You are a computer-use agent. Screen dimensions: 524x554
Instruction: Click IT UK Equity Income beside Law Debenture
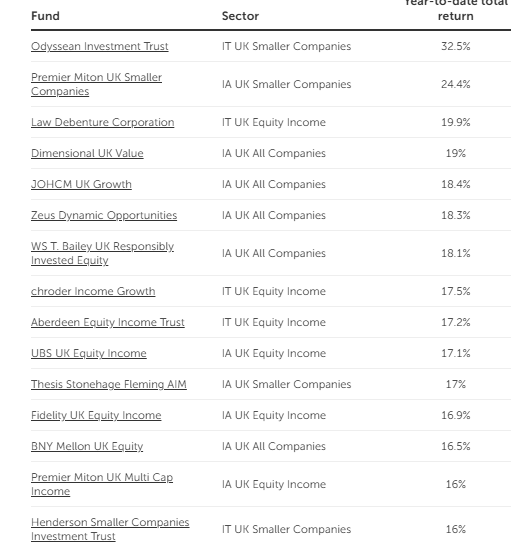[274, 122]
